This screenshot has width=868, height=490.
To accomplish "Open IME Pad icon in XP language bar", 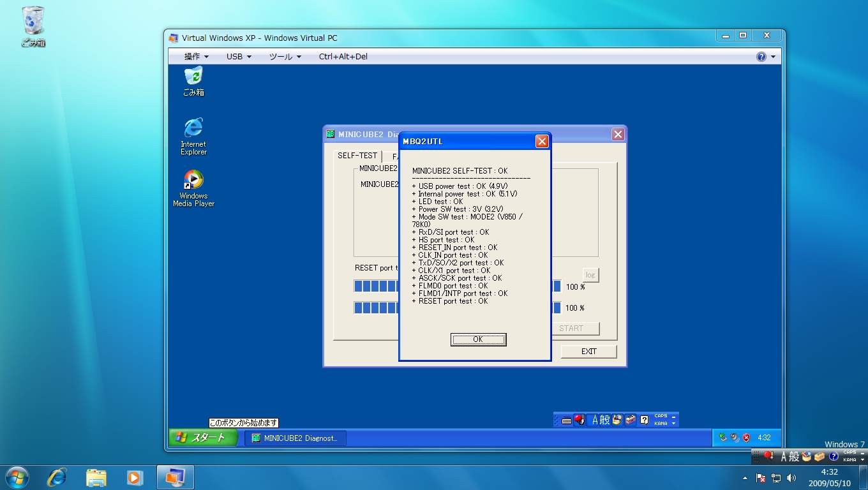I will click(x=617, y=420).
